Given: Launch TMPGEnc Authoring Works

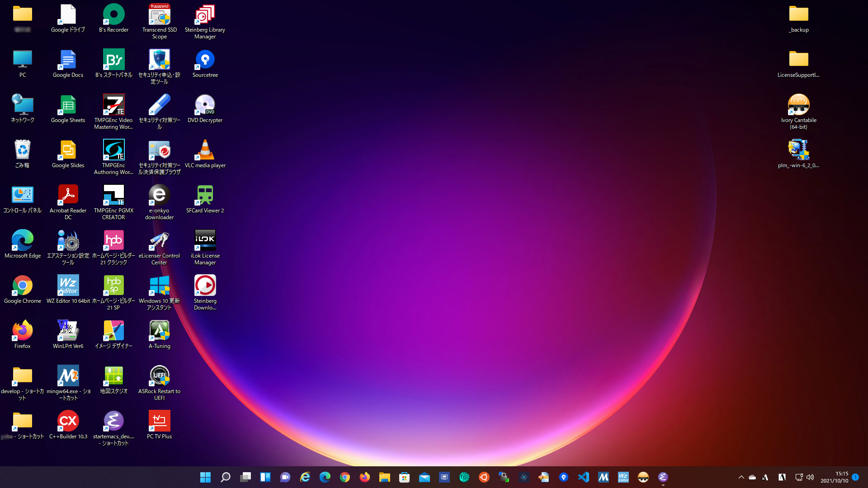Looking at the screenshot, I should [113, 157].
